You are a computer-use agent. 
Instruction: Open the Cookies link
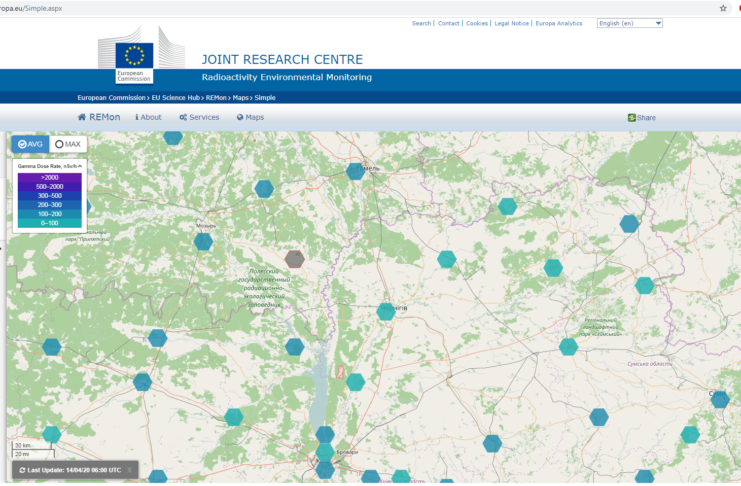click(477, 23)
